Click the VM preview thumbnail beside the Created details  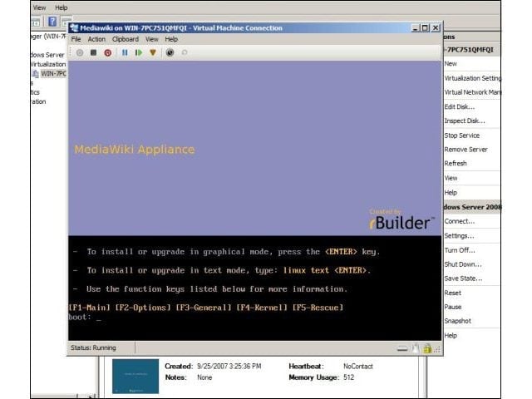[135, 377]
